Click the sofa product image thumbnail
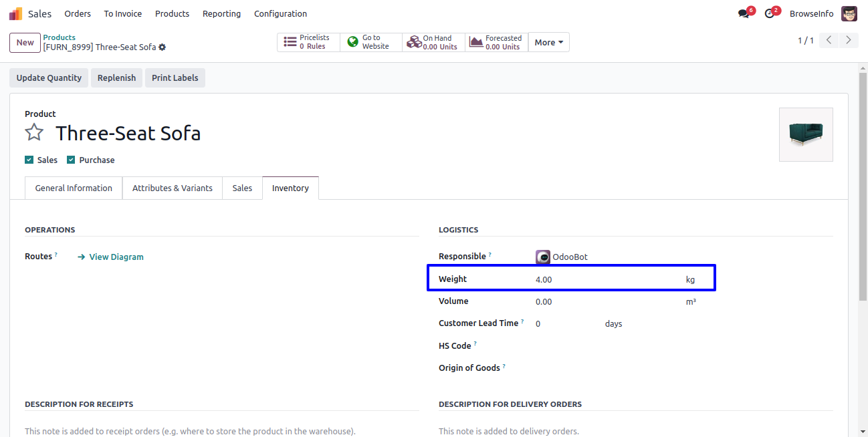Viewport: 868px width, 437px height. tap(806, 134)
